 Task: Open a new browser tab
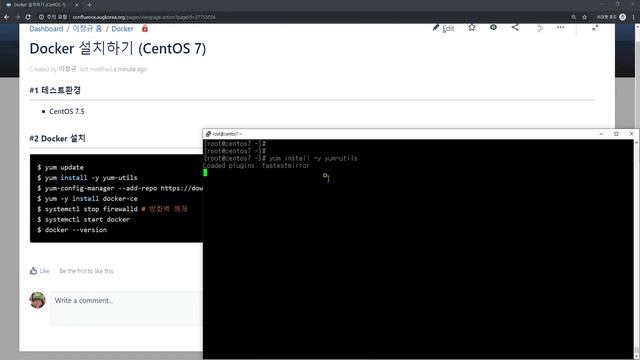[89, 5]
